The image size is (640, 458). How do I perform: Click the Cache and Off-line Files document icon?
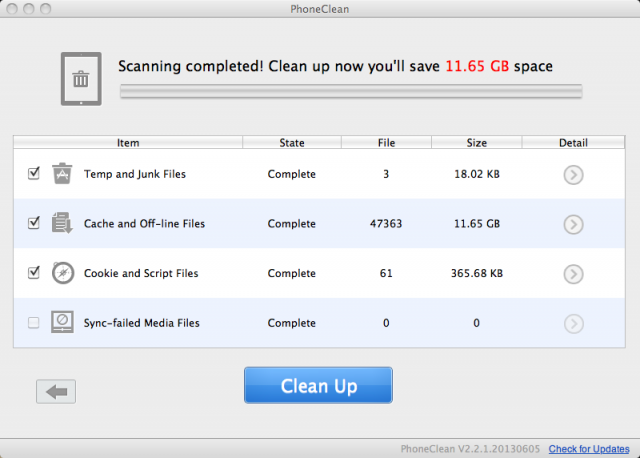62,223
